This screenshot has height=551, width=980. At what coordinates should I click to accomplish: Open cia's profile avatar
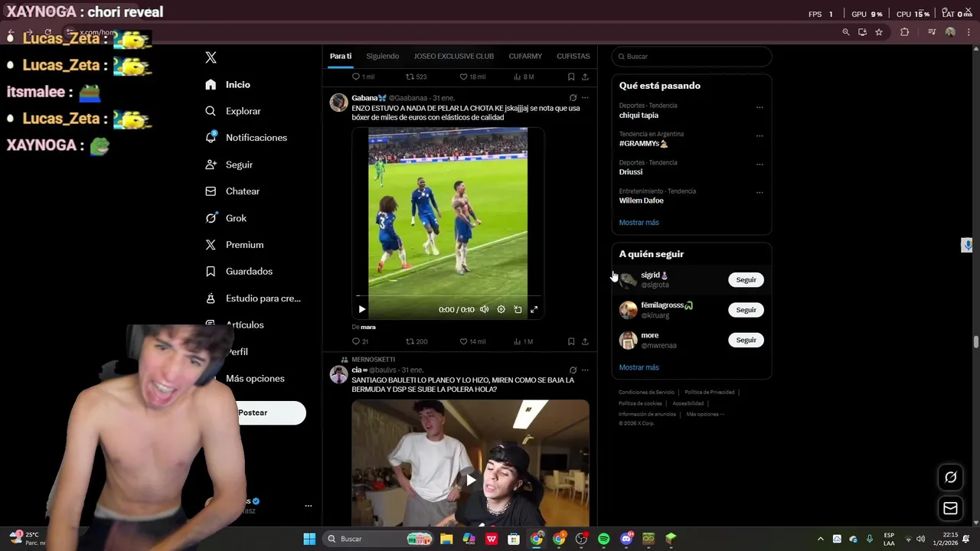338,374
